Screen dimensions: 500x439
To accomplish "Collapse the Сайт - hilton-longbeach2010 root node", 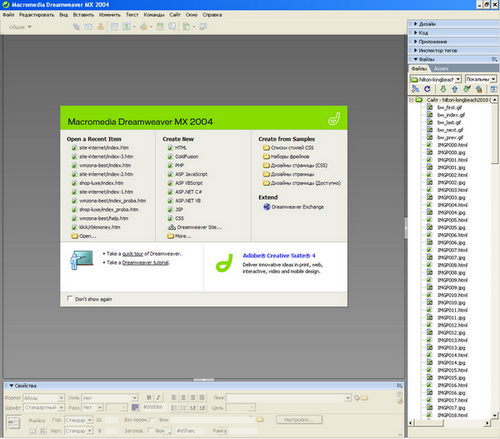I will (411, 100).
